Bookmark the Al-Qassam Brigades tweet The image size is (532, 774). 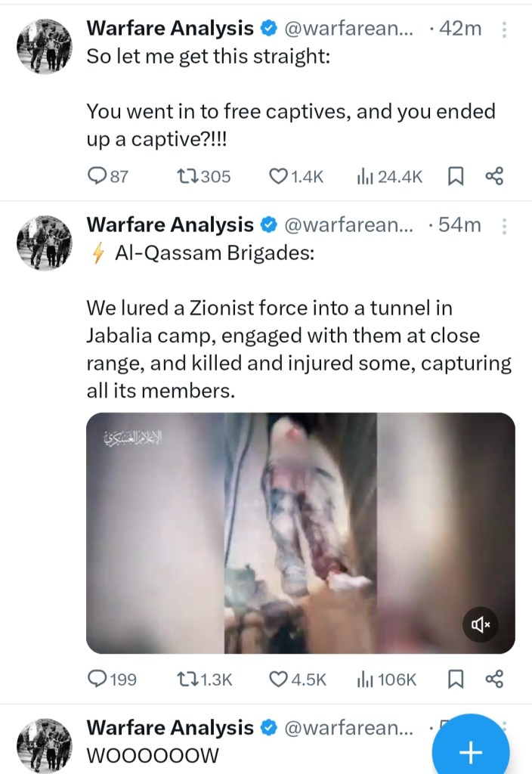[456, 680]
